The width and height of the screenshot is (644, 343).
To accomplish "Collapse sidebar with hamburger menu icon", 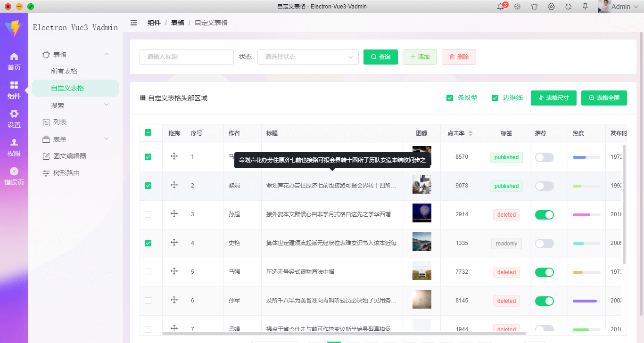I will [x=134, y=23].
